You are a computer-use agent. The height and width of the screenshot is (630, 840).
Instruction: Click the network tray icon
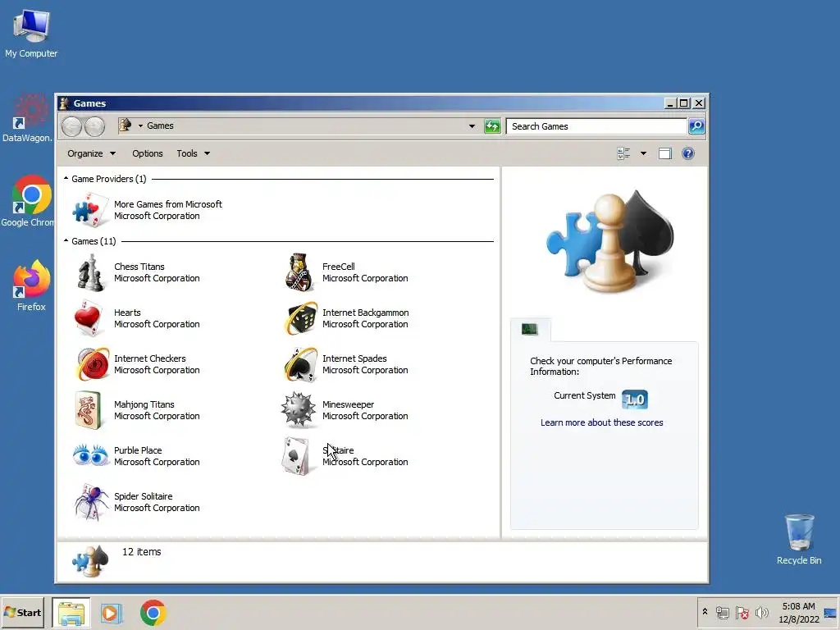click(x=723, y=612)
